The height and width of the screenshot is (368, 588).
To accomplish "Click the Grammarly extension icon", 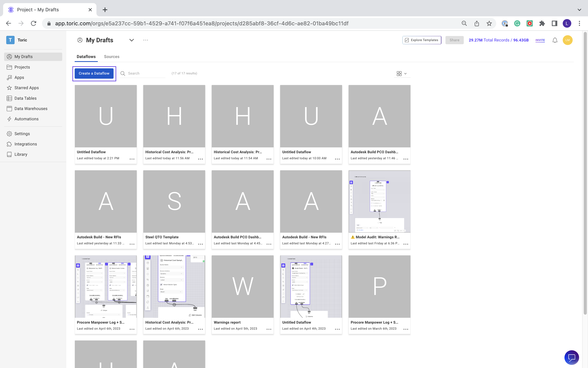I will 517,23.
